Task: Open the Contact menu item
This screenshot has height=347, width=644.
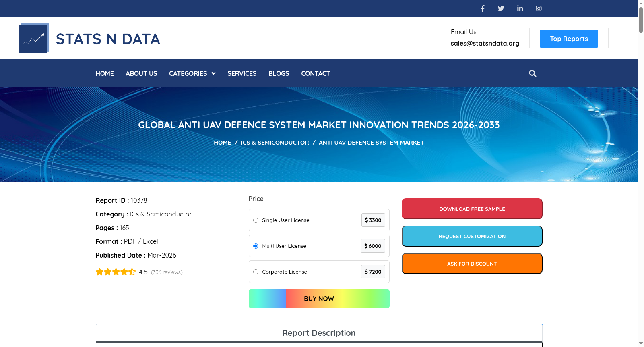Action: [316, 73]
